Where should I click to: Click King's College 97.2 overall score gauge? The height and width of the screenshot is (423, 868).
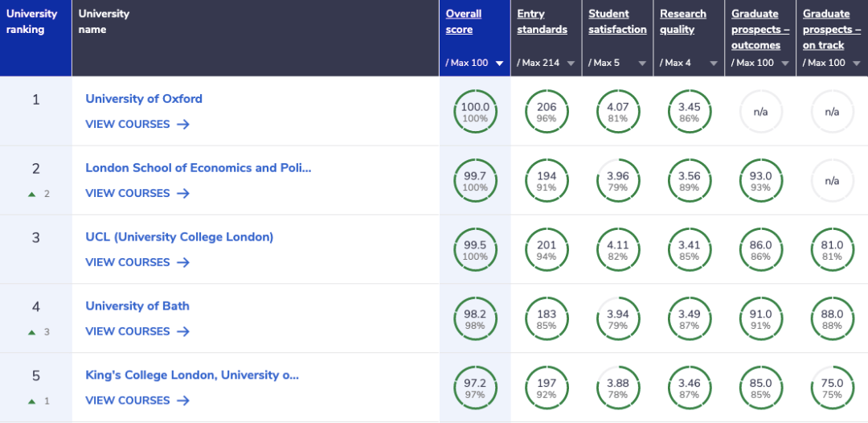[476, 388]
